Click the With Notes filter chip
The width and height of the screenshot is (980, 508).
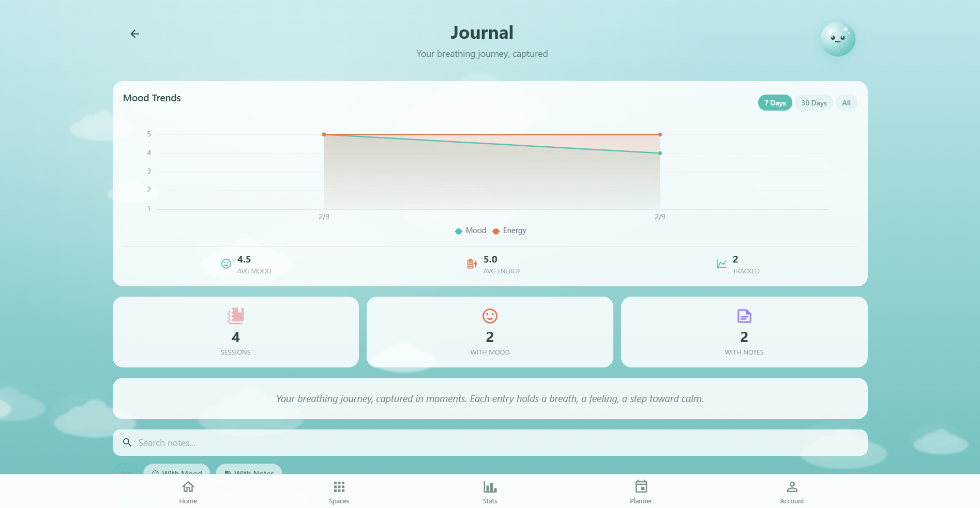coord(249,472)
